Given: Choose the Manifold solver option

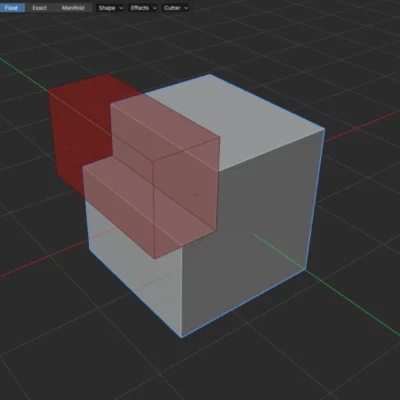Looking at the screenshot, I should click(x=73, y=8).
